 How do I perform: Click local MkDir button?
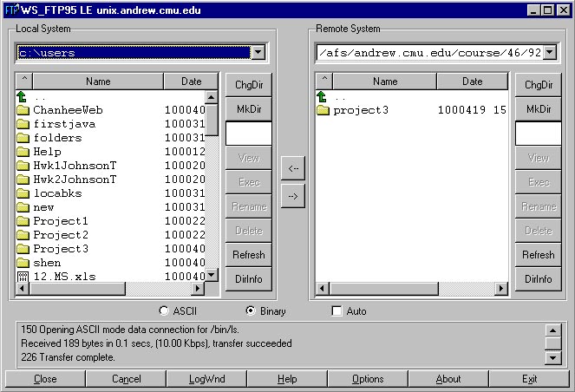[249, 109]
